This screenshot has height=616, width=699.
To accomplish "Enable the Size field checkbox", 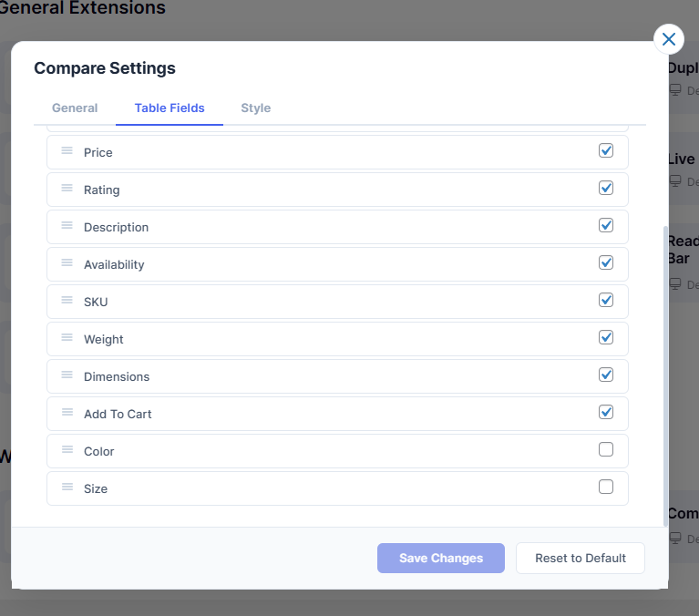I will [606, 487].
